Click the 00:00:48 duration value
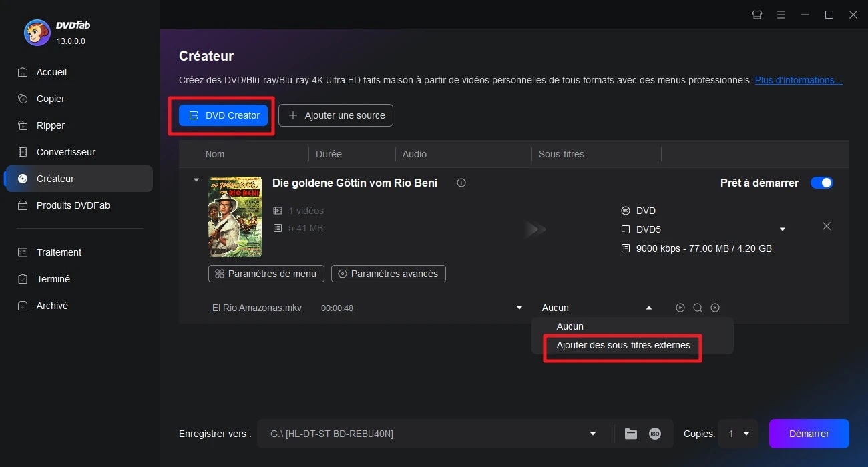The width and height of the screenshot is (868, 467). pyautogui.click(x=337, y=308)
